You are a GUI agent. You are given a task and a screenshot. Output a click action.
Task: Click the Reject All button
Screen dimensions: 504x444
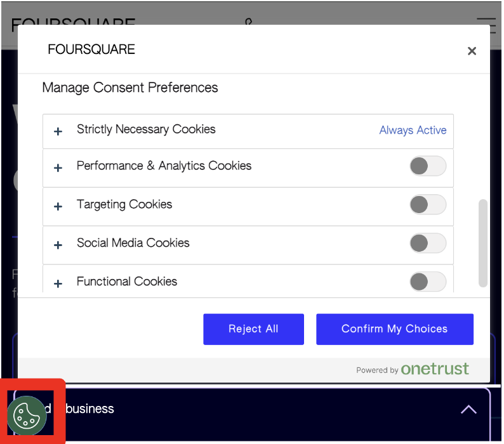point(253,329)
